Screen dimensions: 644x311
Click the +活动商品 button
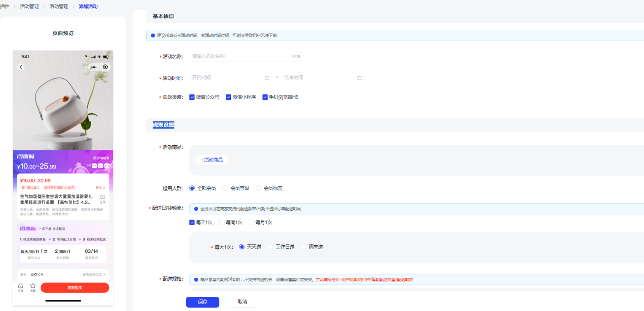[x=212, y=160]
